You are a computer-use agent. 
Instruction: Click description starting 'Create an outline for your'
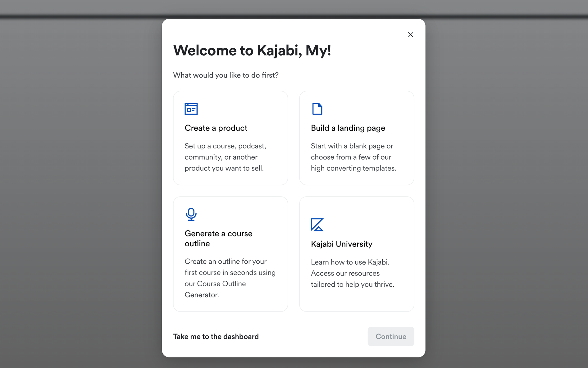tap(230, 278)
